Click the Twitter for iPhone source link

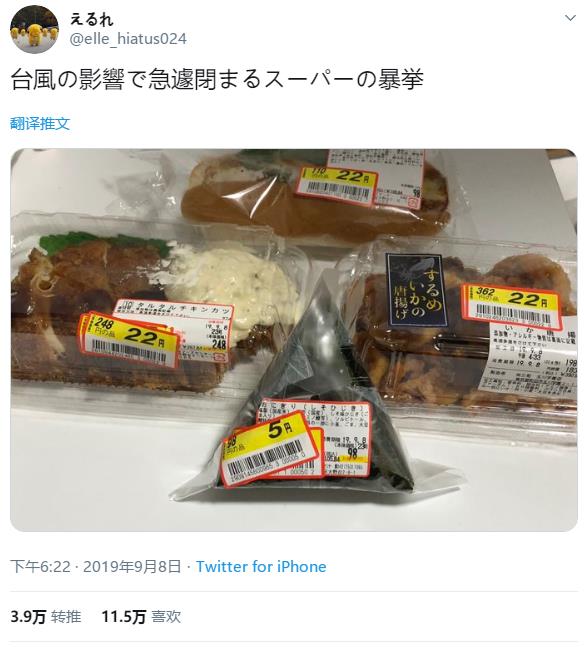261,567
